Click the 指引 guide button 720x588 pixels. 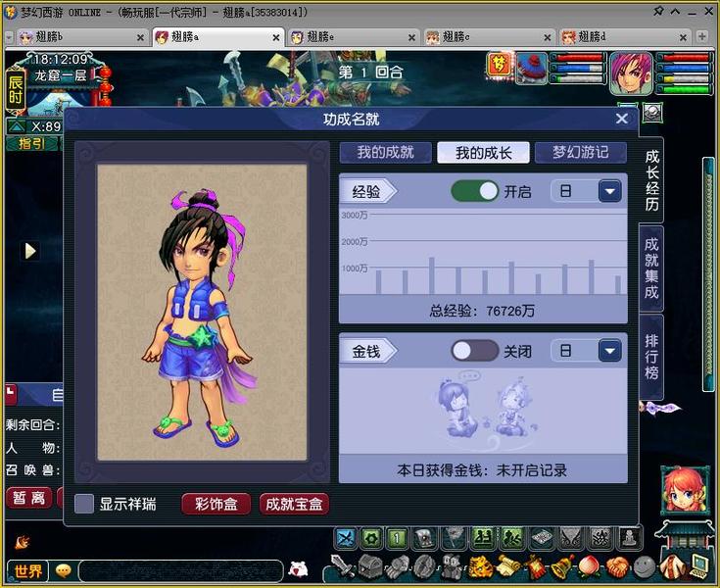[31, 144]
